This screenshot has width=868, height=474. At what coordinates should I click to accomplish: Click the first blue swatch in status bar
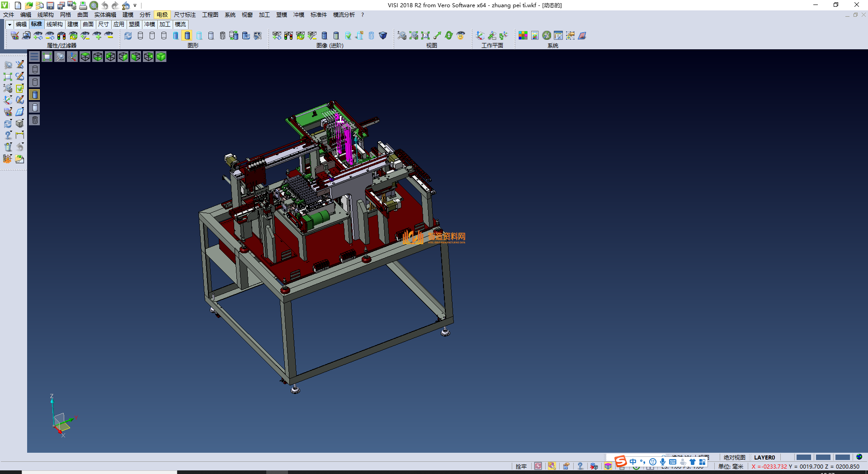pyautogui.click(x=803, y=457)
